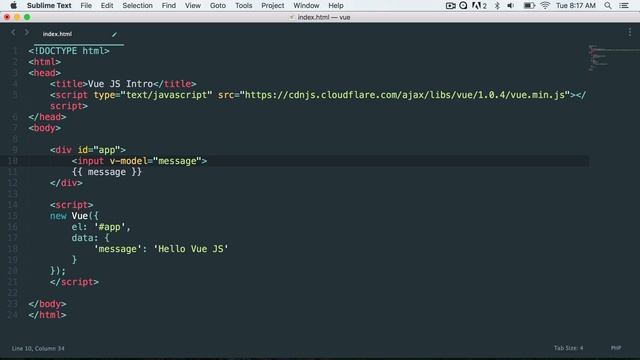
Task: Go to next tab with forward arrow
Action: (x=27, y=32)
